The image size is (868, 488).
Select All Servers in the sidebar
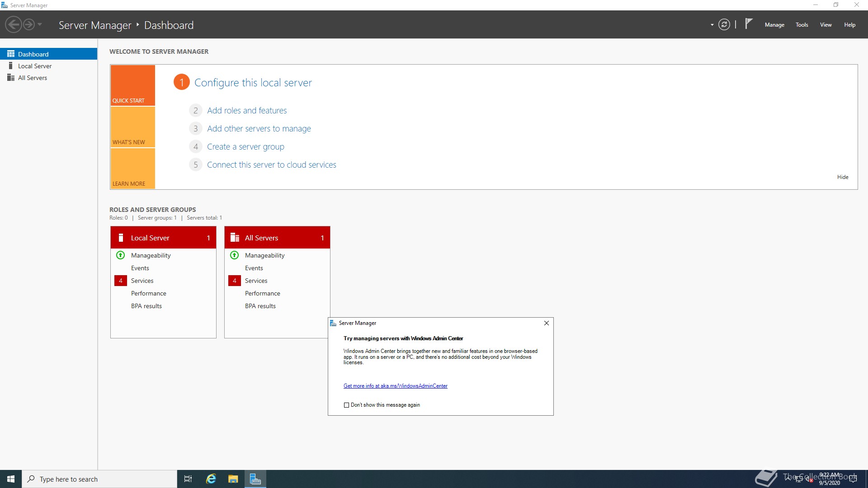pos(48,78)
